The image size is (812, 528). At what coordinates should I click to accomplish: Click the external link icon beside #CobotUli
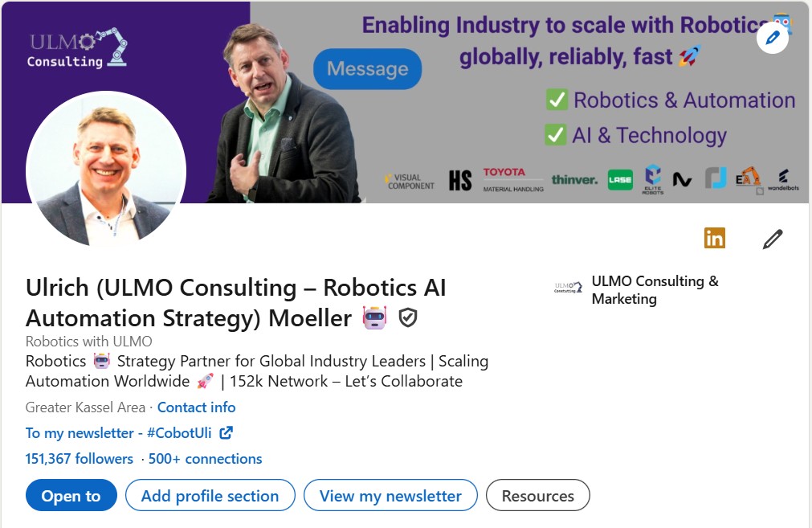(x=226, y=432)
